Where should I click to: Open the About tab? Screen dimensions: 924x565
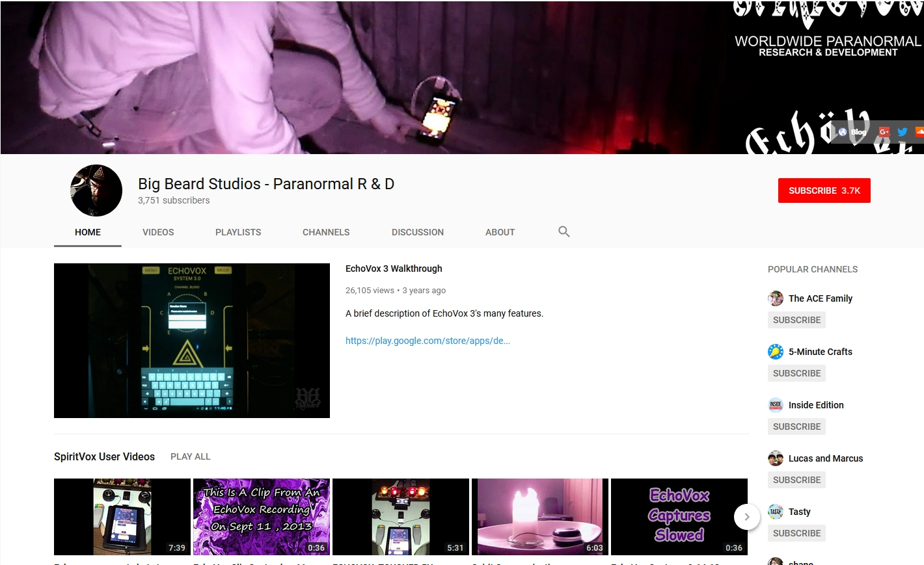(x=500, y=232)
